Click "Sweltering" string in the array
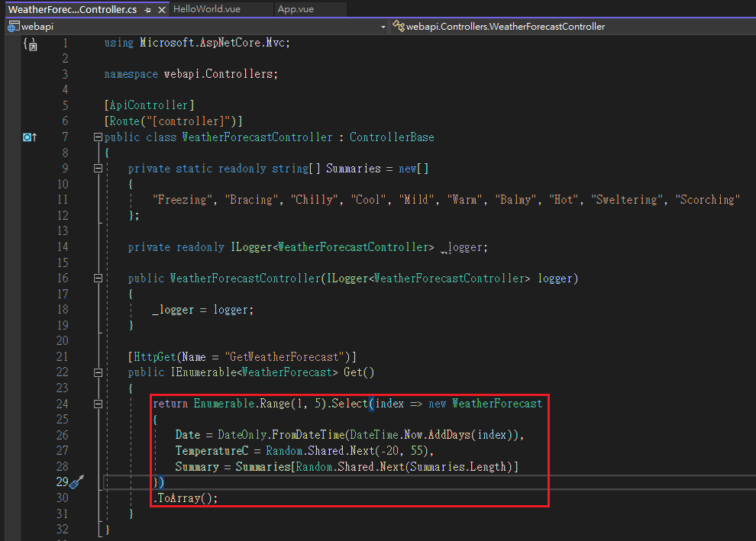Viewport: 756px width, 541px height. pos(627,199)
